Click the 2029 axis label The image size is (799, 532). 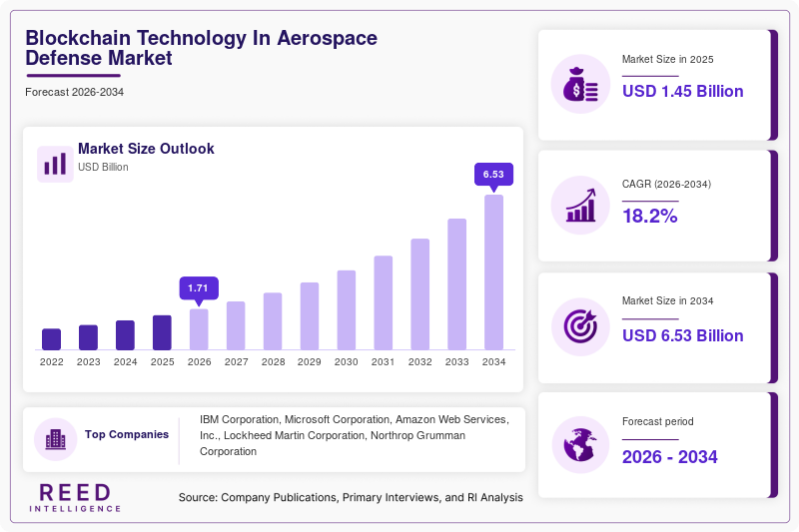[310, 362]
